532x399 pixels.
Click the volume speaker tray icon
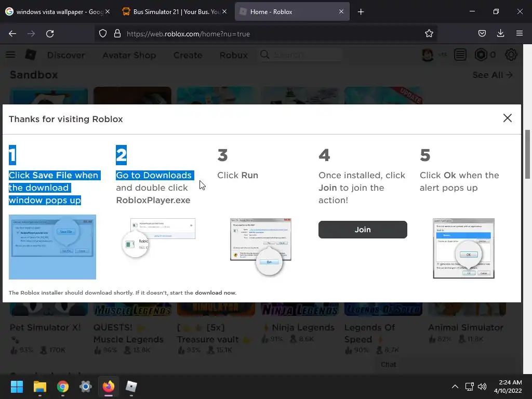coord(482,387)
